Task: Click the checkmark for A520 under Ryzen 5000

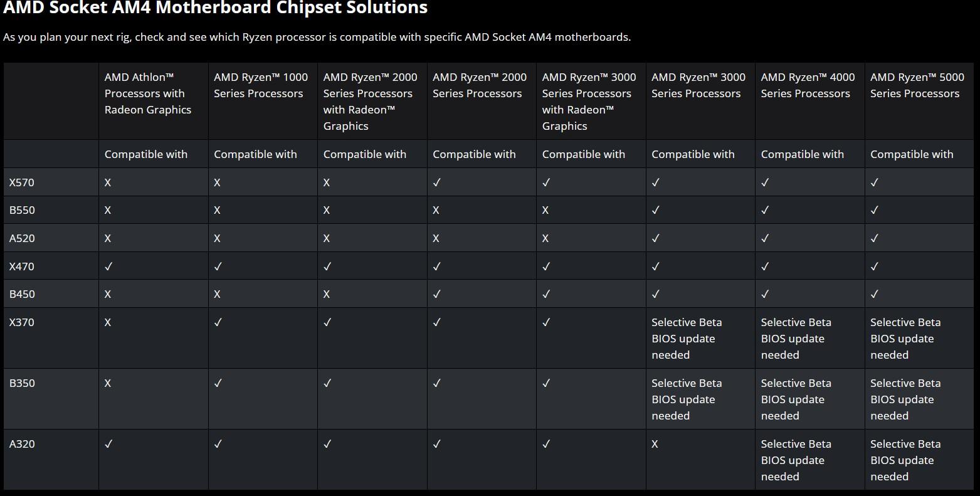Action: 875,238
